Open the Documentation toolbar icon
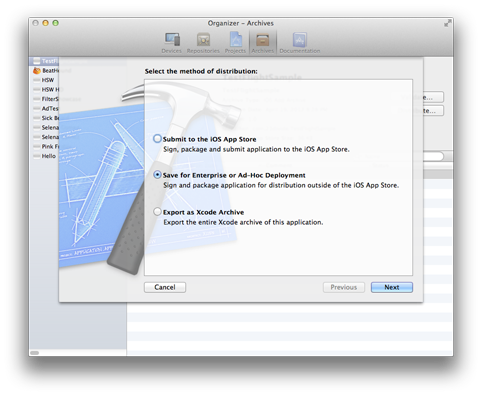The width and height of the screenshot is (482, 396). [x=300, y=43]
